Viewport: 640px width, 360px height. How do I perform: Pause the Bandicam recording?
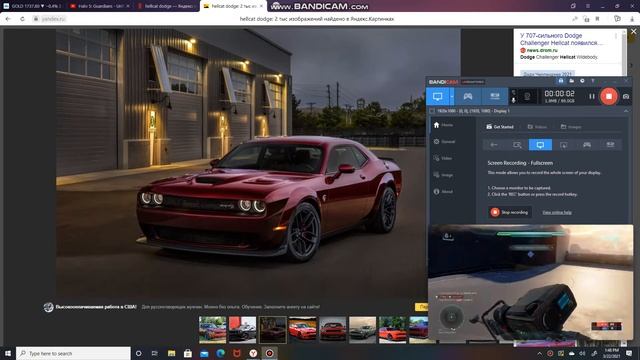(x=592, y=96)
